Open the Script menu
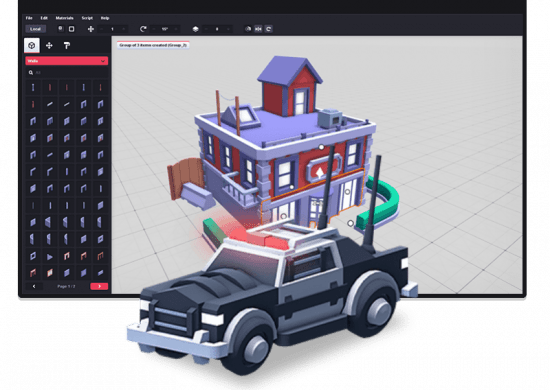This screenshot has height=390, width=550. (x=87, y=18)
